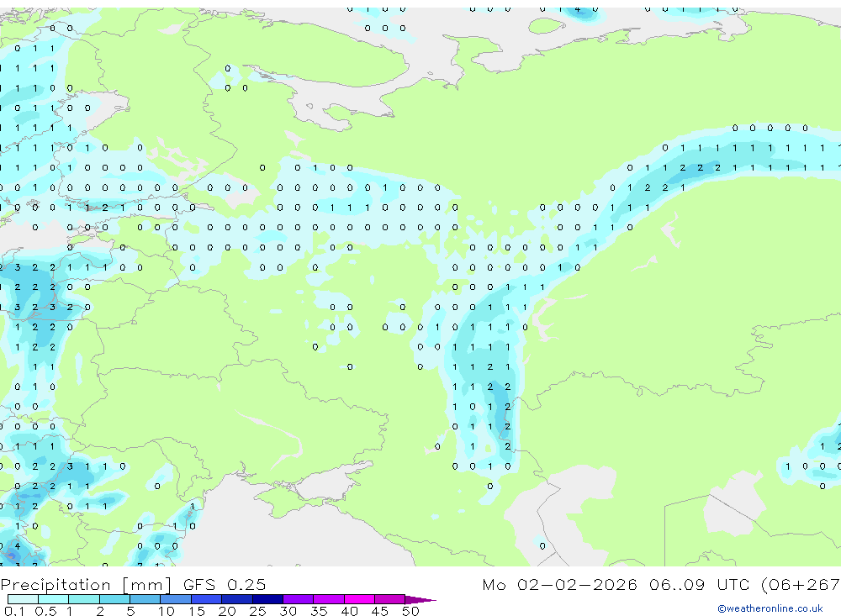Click the legend label '25'
Screen dimensions: 841x616
point(257,611)
